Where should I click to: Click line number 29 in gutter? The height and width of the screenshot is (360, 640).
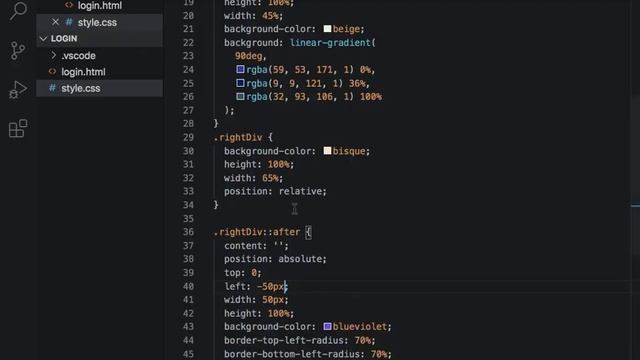tap(188, 137)
